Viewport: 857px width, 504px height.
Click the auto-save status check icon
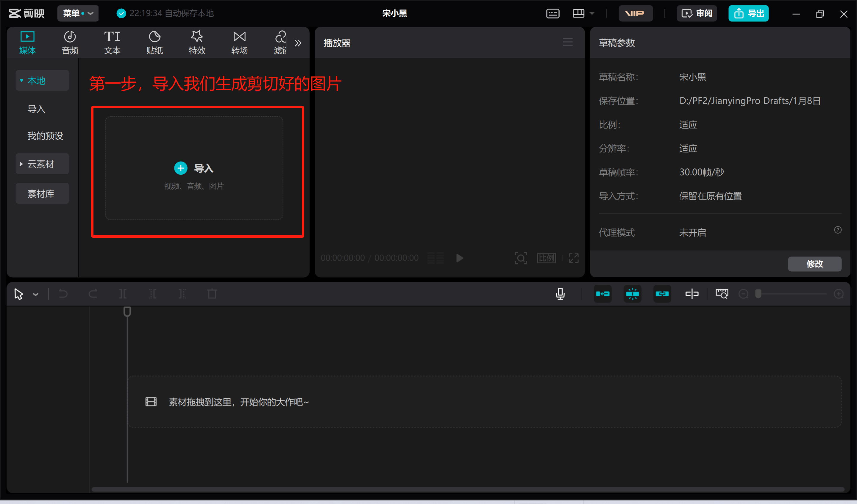click(x=121, y=13)
